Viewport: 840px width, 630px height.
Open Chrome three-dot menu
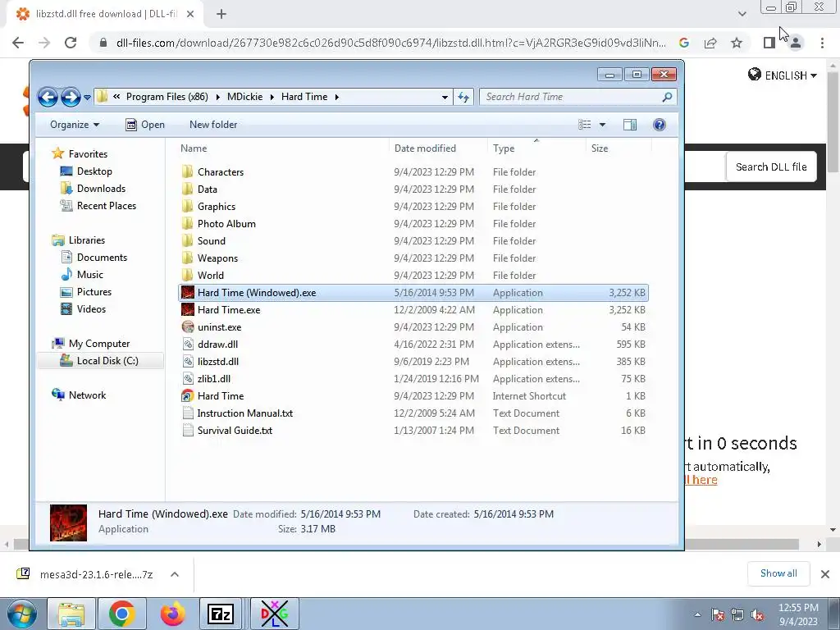(x=822, y=43)
